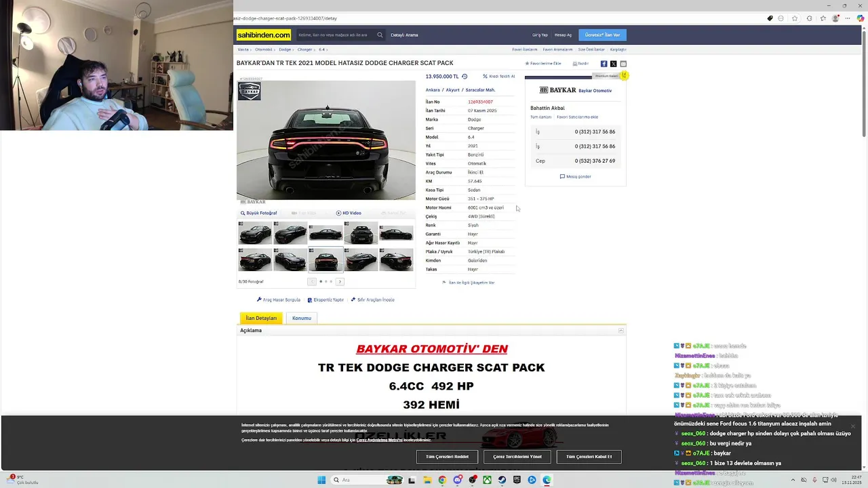Click the Yazdır print icon
This screenshot has height=488, width=868.
tap(580, 63)
